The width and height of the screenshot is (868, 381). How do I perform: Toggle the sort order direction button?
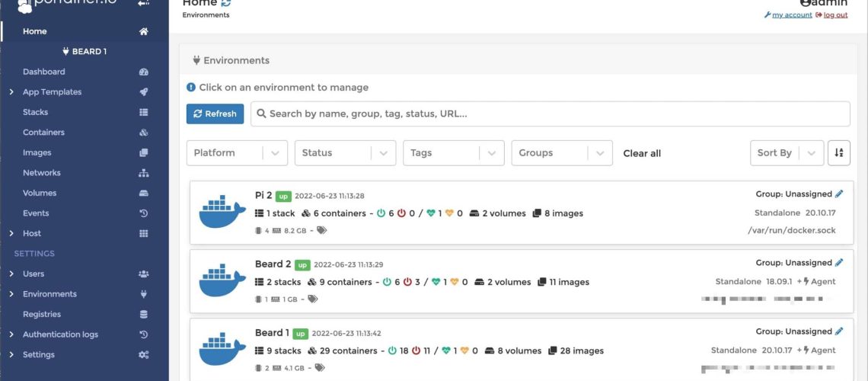click(839, 152)
